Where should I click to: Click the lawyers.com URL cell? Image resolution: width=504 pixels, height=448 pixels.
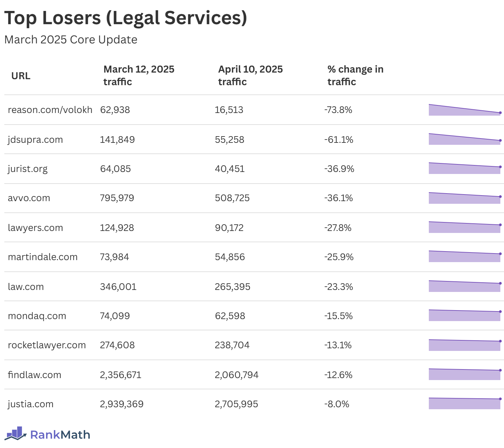coord(35,228)
